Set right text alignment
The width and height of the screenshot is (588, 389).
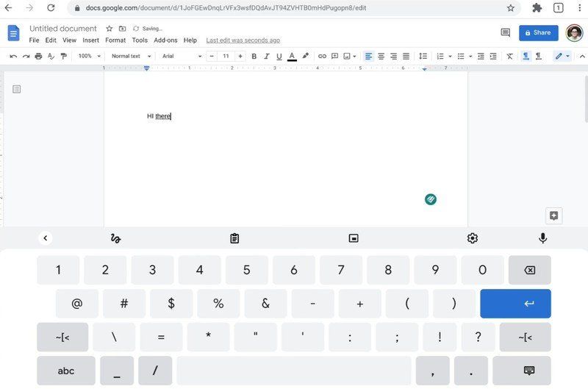(x=393, y=57)
